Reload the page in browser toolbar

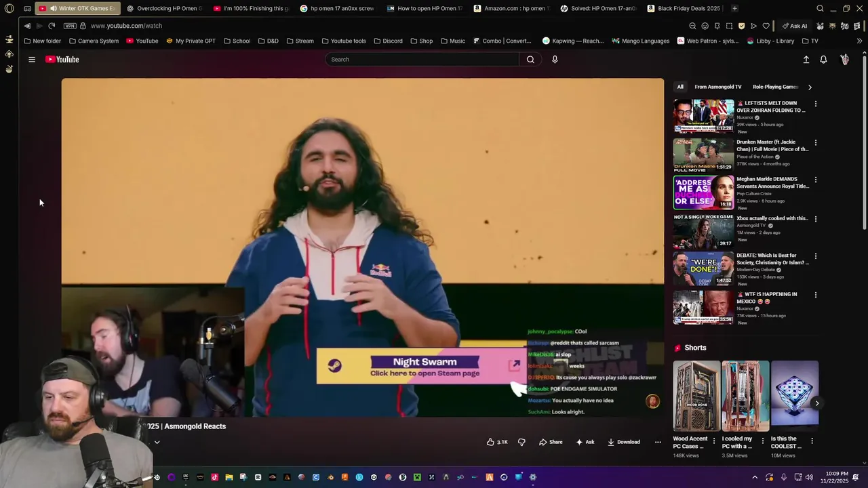(52, 26)
